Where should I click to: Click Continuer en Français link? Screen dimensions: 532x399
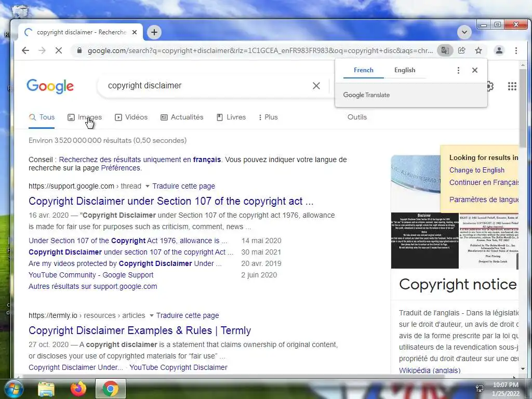(484, 182)
